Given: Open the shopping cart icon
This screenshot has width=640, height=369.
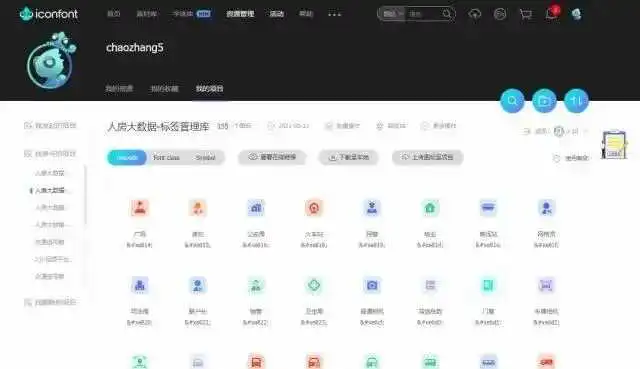Looking at the screenshot, I should pyautogui.click(x=526, y=14).
